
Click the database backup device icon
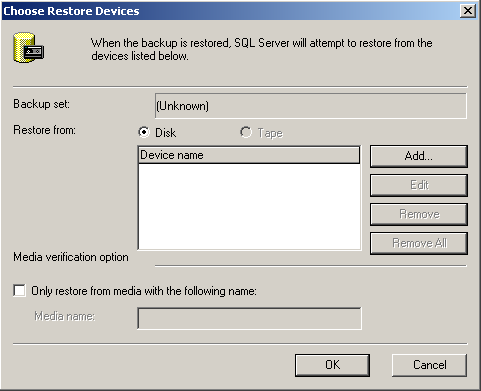coord(29,48)
